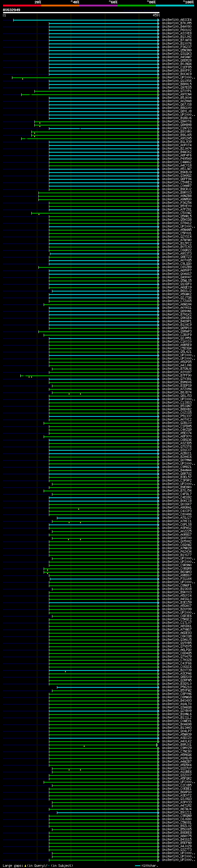Click the UniRef100_A9TCN4 label
Screen dimensions: 197x868
(177, 94)
